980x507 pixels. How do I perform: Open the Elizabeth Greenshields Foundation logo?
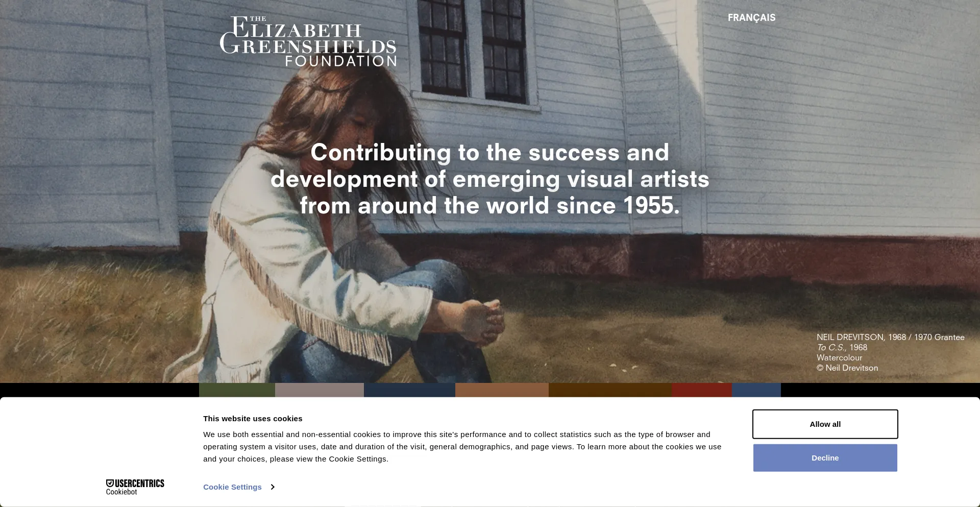click(308, 41)
